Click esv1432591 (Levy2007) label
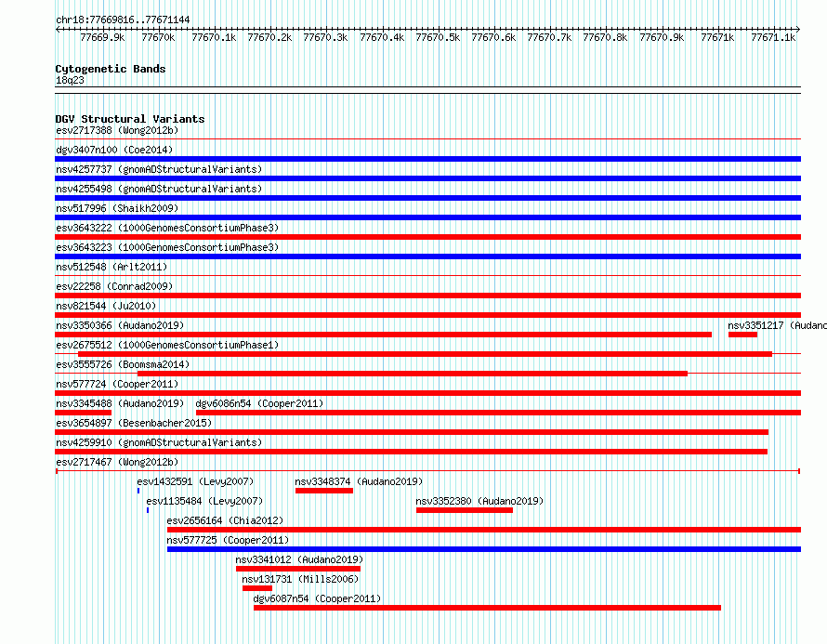827x644 pixels. [x=195, y=481]
